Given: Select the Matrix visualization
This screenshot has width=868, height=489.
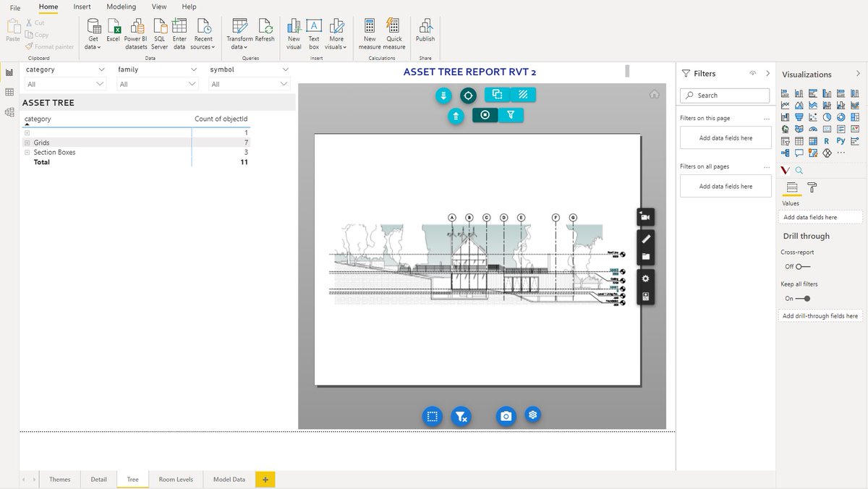Looking at the screenshot, I should point(813,141).
